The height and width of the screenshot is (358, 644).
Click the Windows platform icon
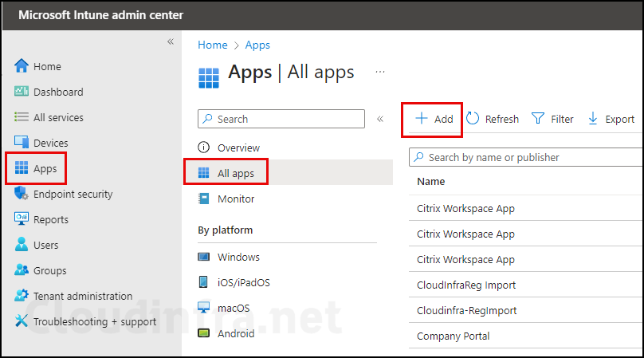pyautogui.click(x=204, y=257)
